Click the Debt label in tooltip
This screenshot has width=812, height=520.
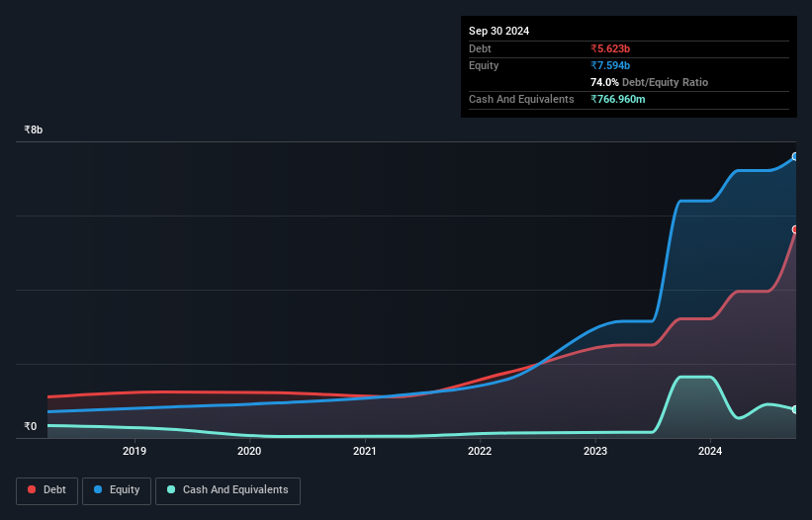pos(480,48)
